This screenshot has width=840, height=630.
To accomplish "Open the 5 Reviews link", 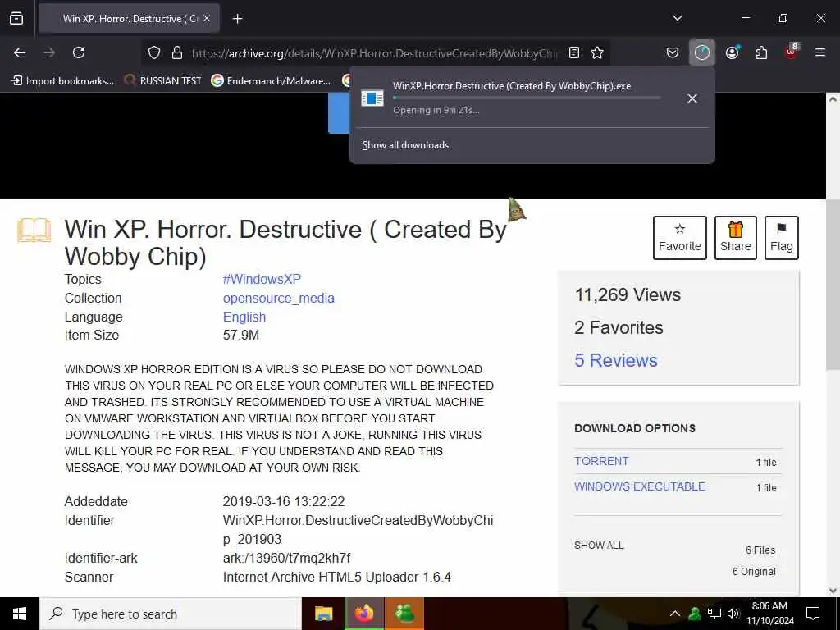I will [x=616, y=361].
